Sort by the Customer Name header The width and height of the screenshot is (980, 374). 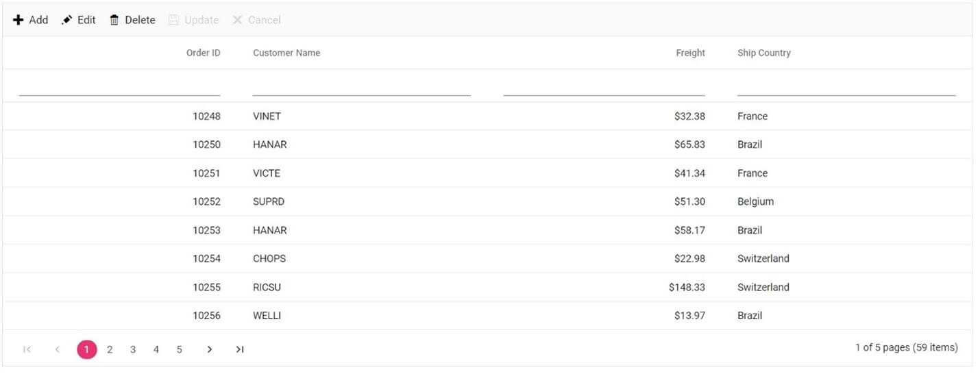[x=286, y=53]
